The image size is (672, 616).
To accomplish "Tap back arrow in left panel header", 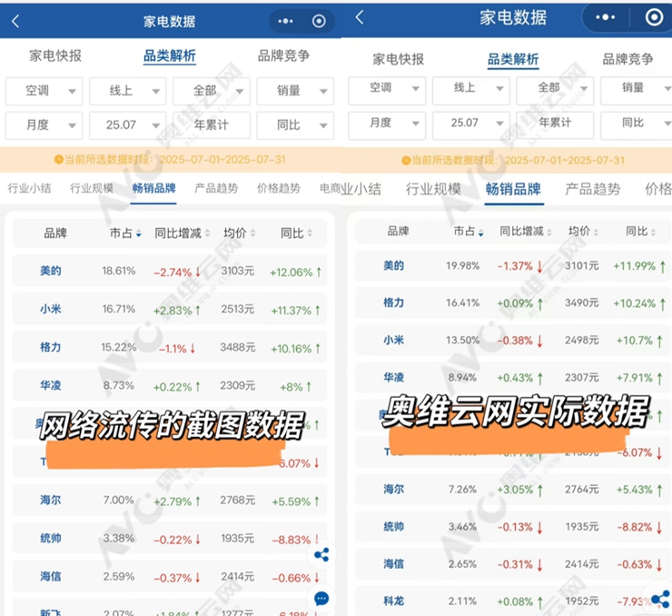I will [15, 21].
